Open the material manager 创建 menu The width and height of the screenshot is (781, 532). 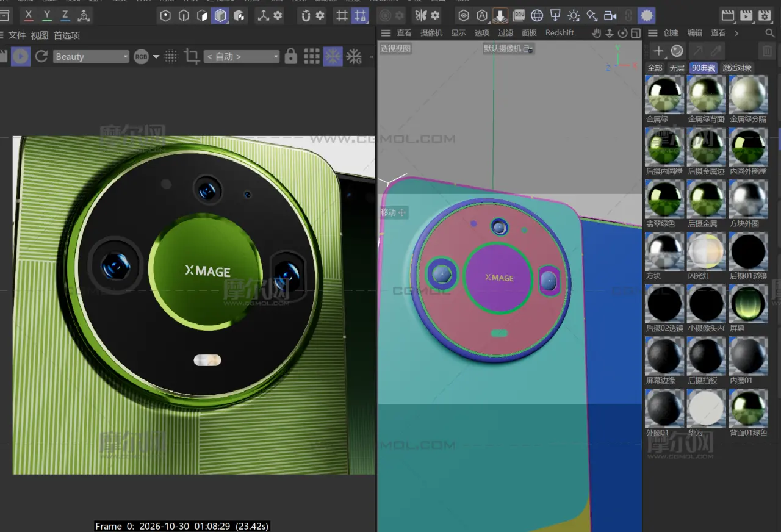(671, 33)
